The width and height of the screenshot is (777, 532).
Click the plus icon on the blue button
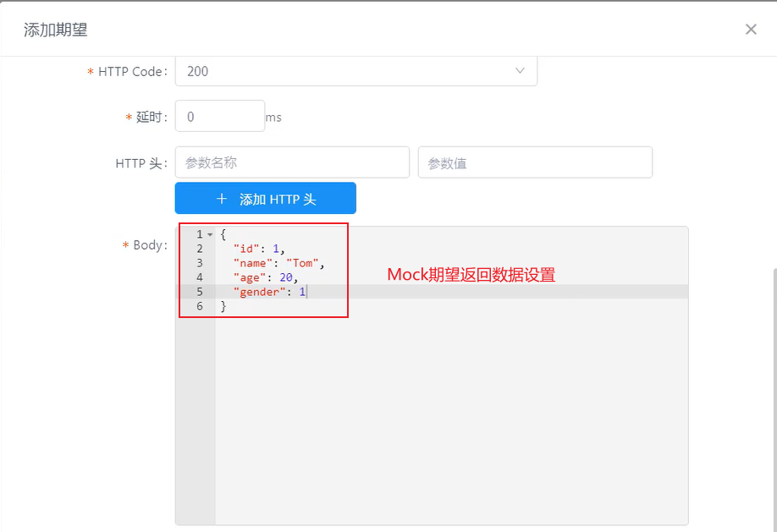[222, 199]
